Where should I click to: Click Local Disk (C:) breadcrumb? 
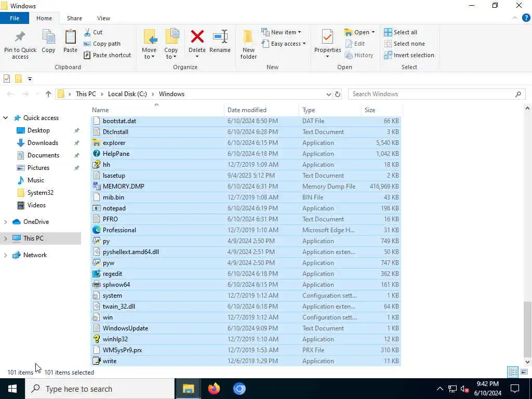coord(127,94)
